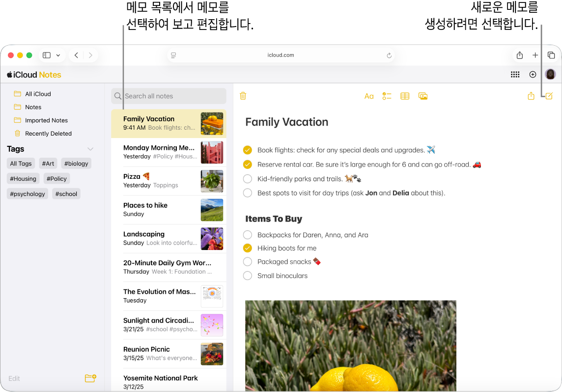
Task: Check the Kid-friendly parks and trails item
Action: point(247,179)
